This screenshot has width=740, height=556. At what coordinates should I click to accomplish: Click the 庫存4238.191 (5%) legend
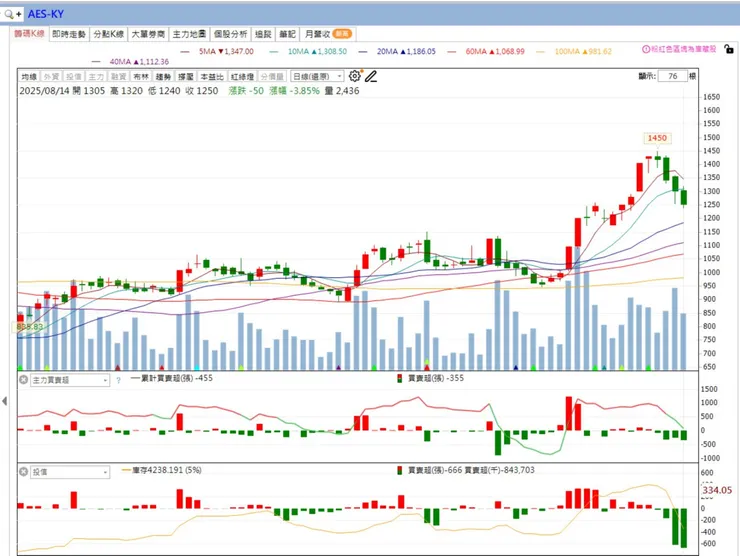tap(162, 470)
